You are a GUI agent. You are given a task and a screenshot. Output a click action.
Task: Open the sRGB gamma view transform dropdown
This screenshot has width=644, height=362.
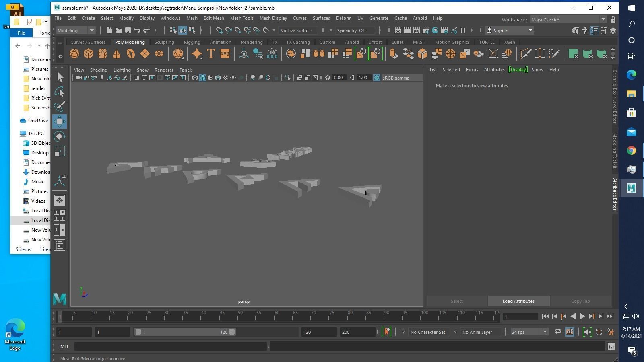pos(402,78)
